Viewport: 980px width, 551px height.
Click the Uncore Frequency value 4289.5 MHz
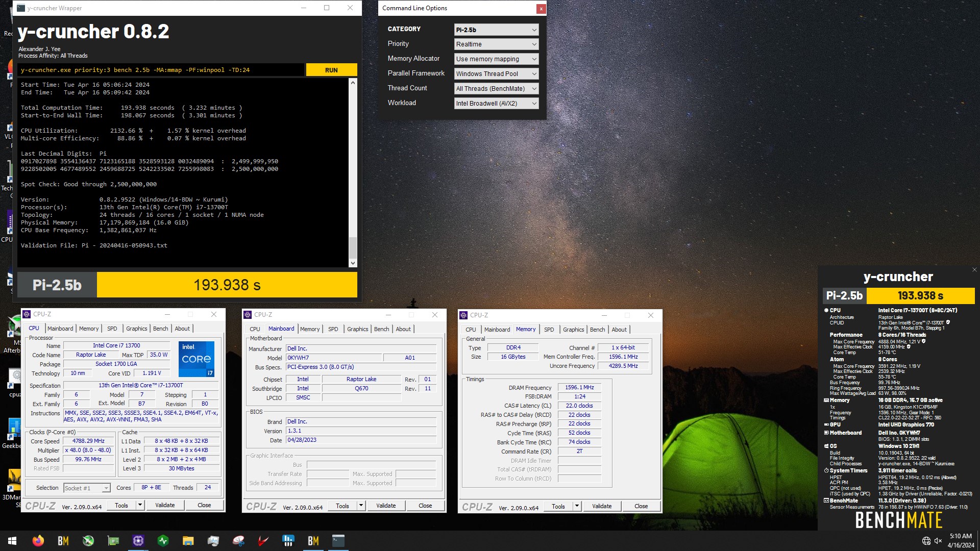click(x=623, y=366)
